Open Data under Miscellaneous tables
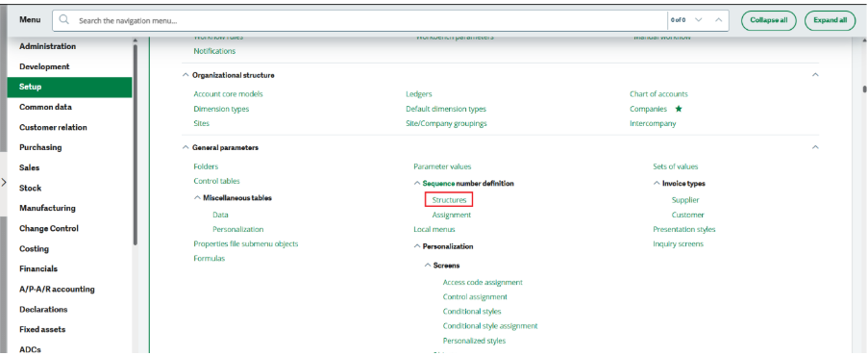 coord(220,215)
